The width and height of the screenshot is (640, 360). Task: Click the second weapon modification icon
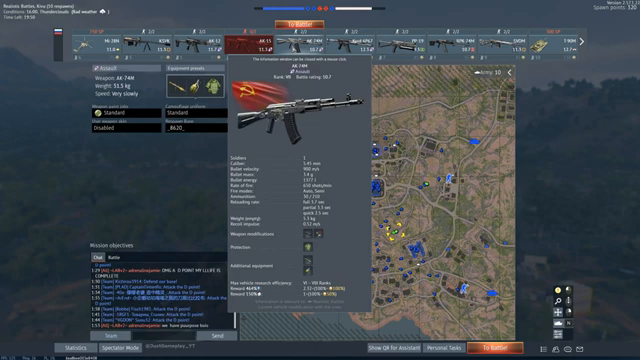[x=318, y=233]
